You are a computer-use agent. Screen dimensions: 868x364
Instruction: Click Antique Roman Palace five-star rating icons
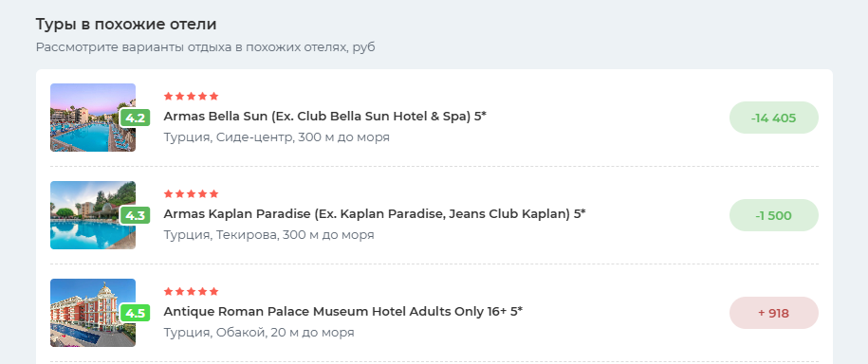point(191,292)
